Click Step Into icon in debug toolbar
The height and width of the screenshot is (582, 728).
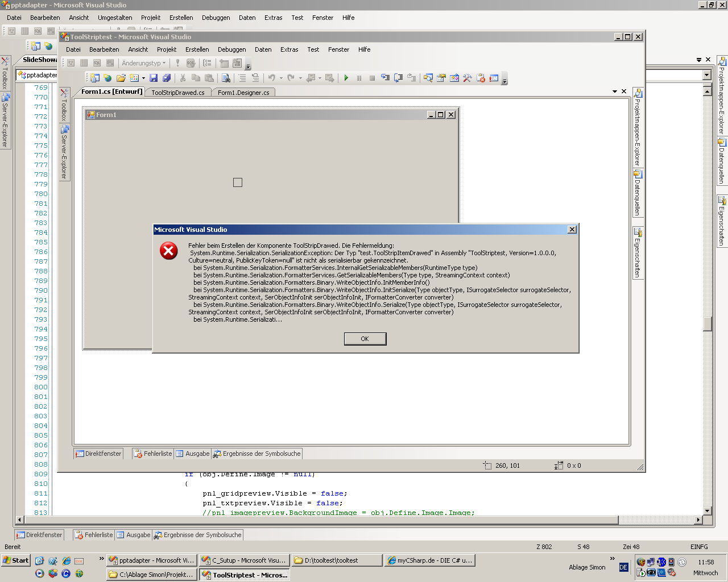click(x=385, y=78)
